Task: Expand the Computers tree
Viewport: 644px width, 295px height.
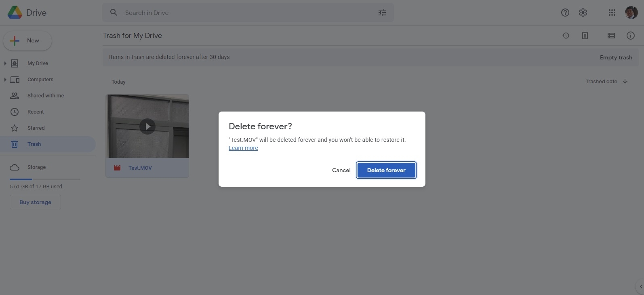Action: [x=5, y=80]
